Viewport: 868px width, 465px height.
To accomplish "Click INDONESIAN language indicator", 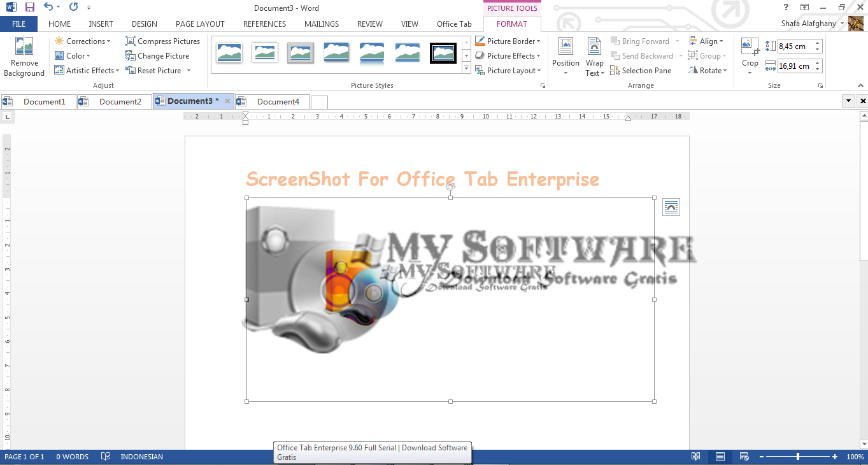I will 141,457.
